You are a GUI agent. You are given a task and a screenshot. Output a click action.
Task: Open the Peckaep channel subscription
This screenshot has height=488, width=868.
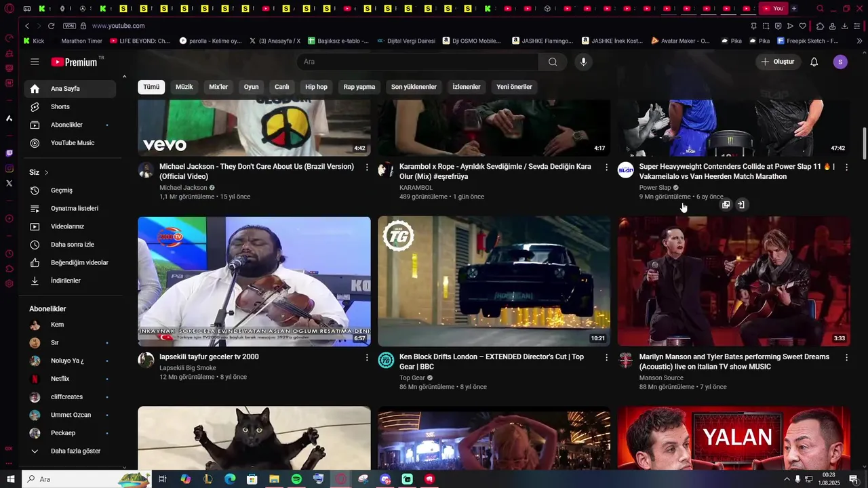tap(70, 433)
